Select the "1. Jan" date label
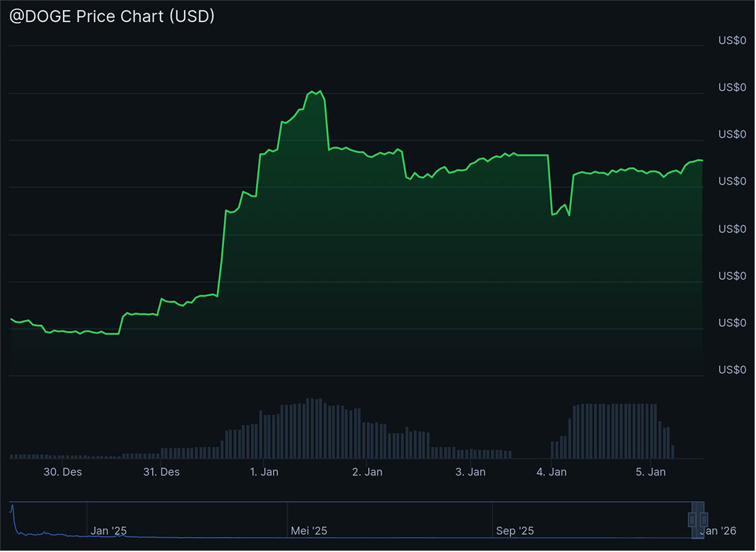Image resolution: width=756 pixels, height=552 pixels. 264,471
